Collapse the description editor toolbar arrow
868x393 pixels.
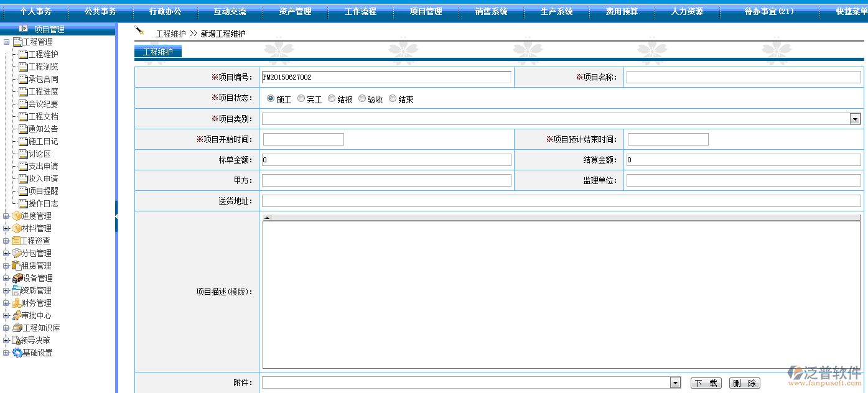267,218
